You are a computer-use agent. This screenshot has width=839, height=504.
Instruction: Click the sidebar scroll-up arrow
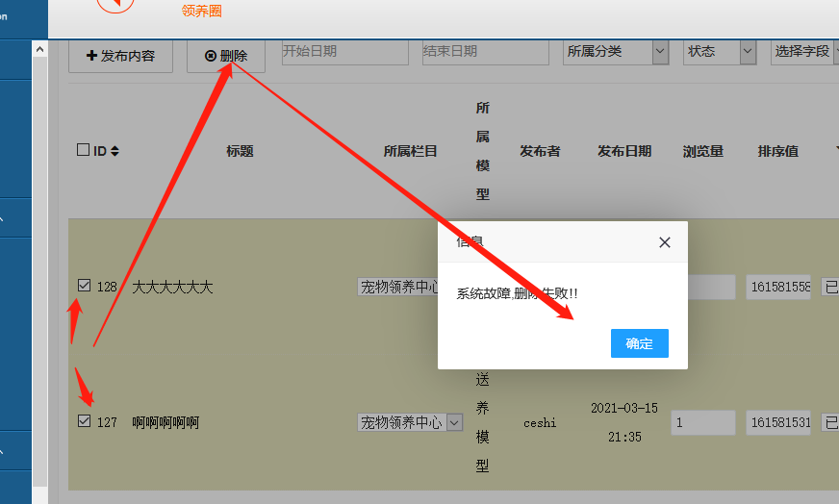coord(39,49)
